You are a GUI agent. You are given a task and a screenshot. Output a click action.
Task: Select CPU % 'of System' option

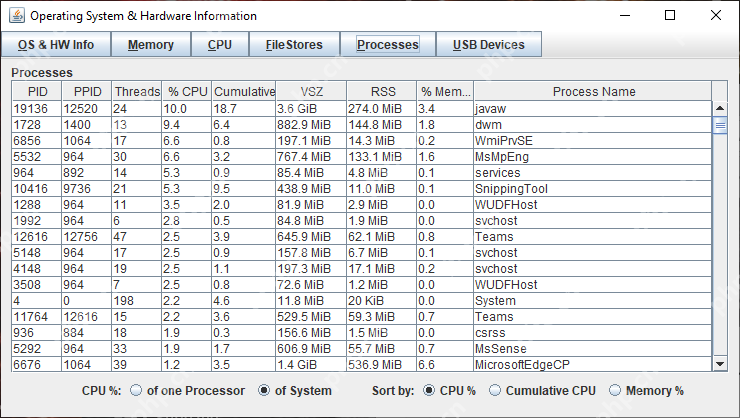tap(265, 391)
